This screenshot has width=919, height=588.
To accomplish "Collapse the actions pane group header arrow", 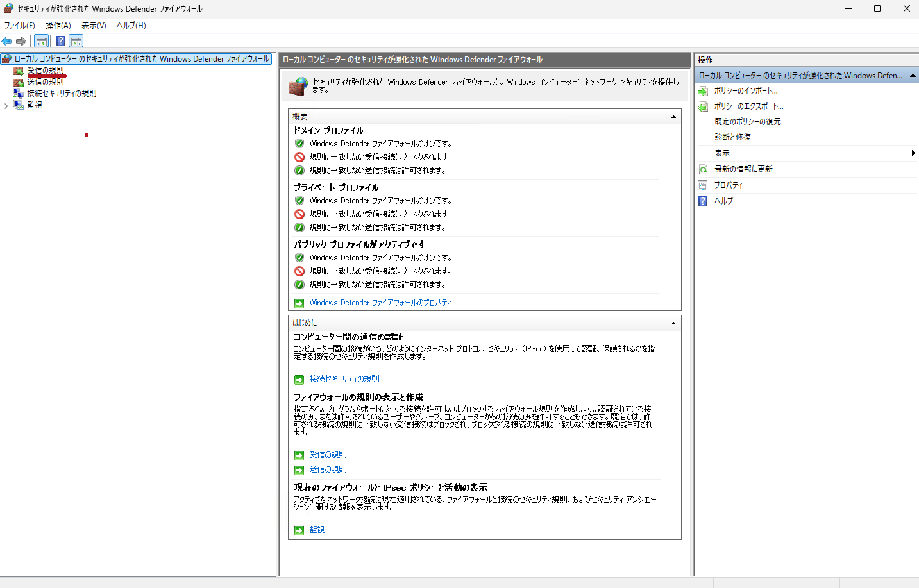I will (913, 76).
